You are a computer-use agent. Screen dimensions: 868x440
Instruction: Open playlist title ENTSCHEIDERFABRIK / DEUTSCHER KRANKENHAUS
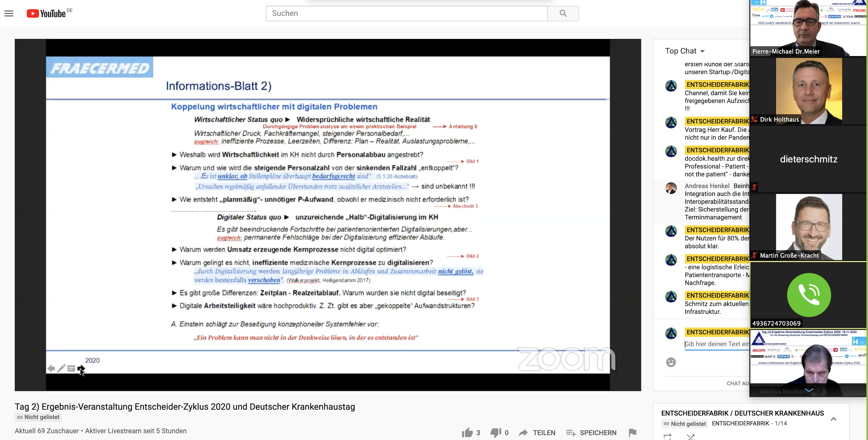(x=742, y=413)
